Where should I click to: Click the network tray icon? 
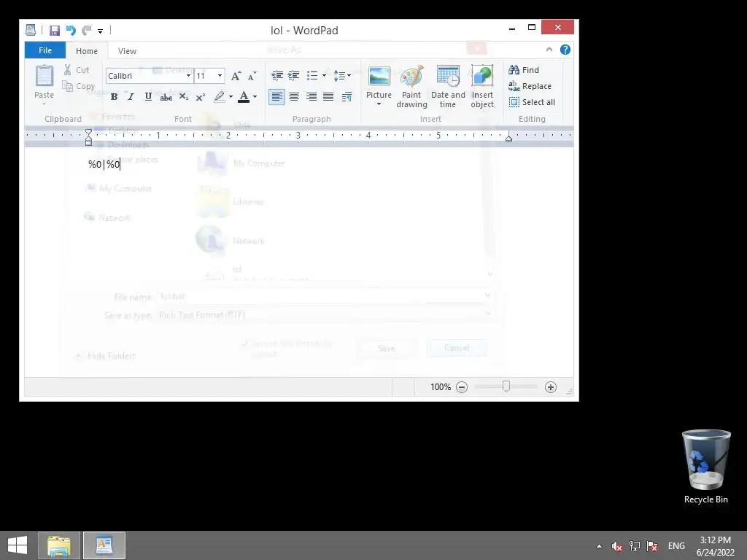[635, 546]
